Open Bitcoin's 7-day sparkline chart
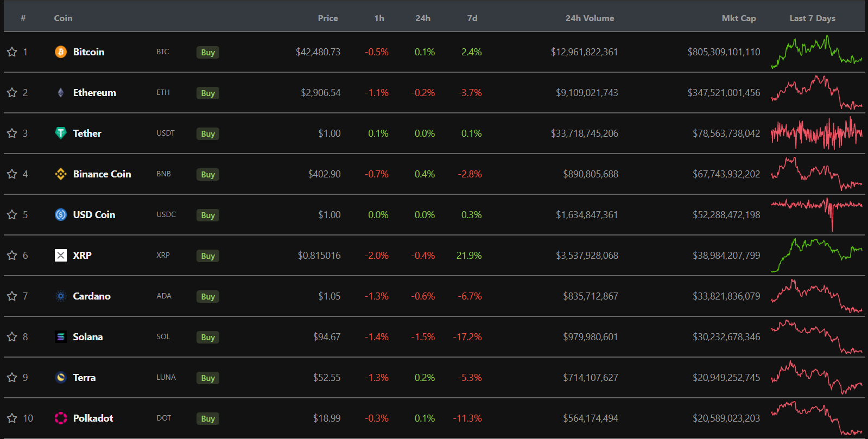The width and height of the screenshot is (868, 439). (816, 52)
